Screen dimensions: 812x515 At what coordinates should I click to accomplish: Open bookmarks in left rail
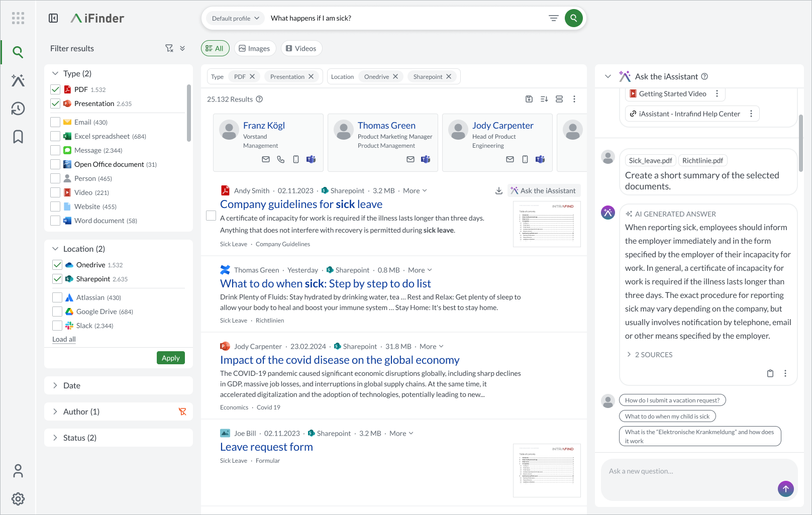pyautogui.click(x=18, y=137)
